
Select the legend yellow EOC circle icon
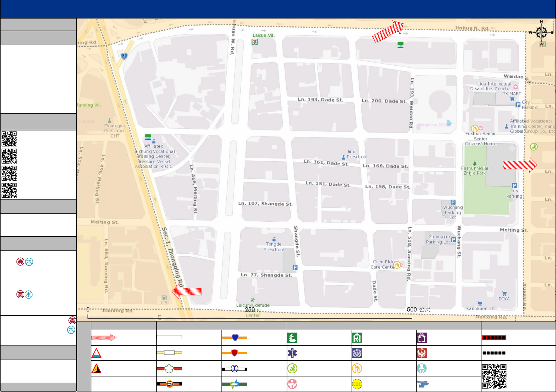(x=357, y=384)
